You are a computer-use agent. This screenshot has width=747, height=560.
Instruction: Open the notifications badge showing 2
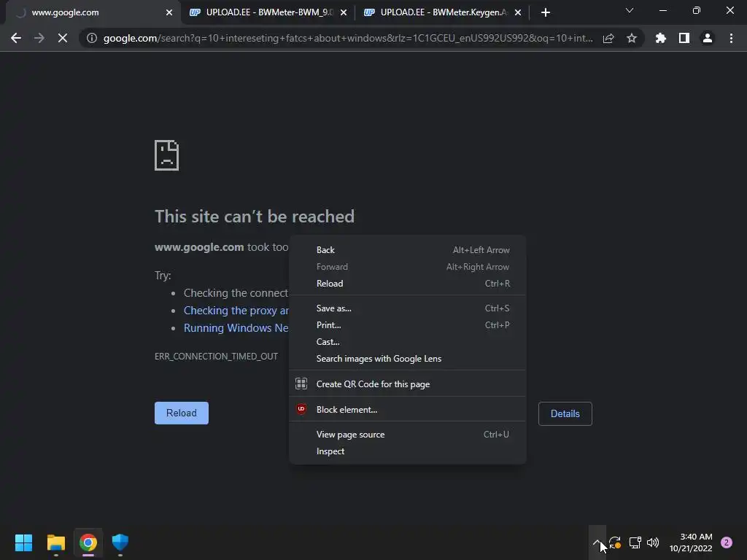click(x=727, y=542)
